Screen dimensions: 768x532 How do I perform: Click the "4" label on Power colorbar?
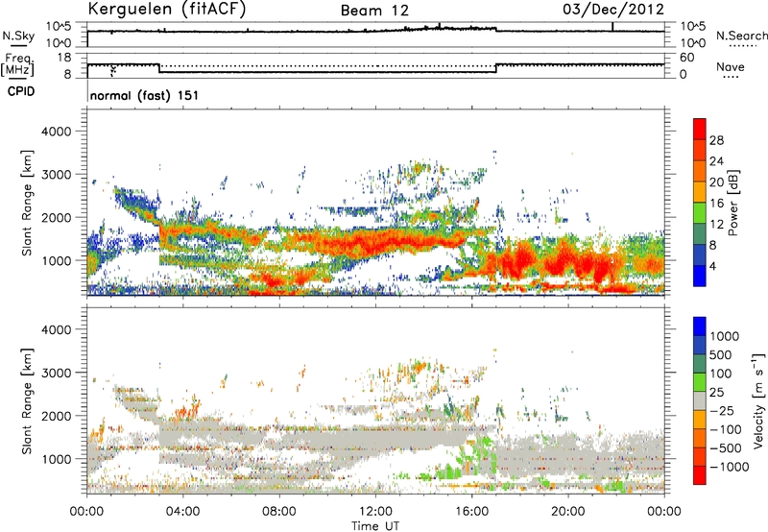pyautogui.click(x=712, y=266)
